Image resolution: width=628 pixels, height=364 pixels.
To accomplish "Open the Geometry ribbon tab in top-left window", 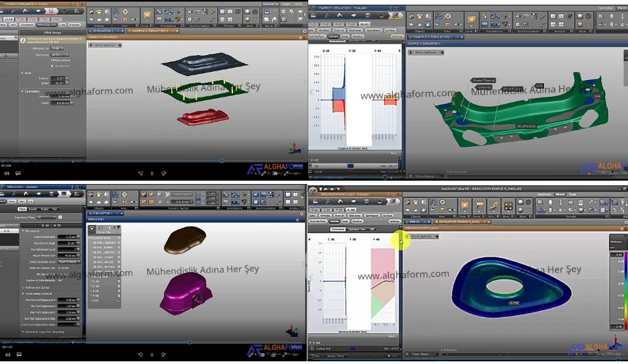I will (x=271, y=4).
